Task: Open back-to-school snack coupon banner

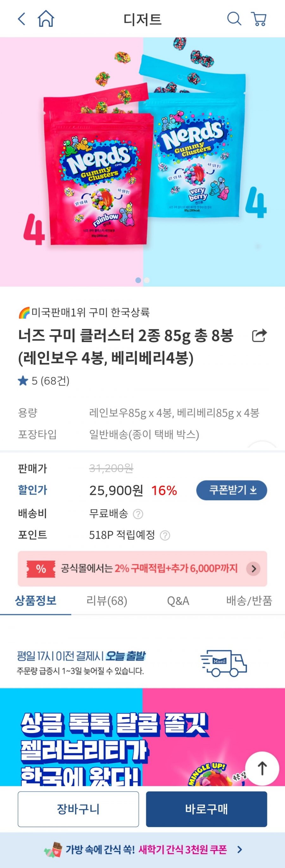Action: [x=142, y=850]
